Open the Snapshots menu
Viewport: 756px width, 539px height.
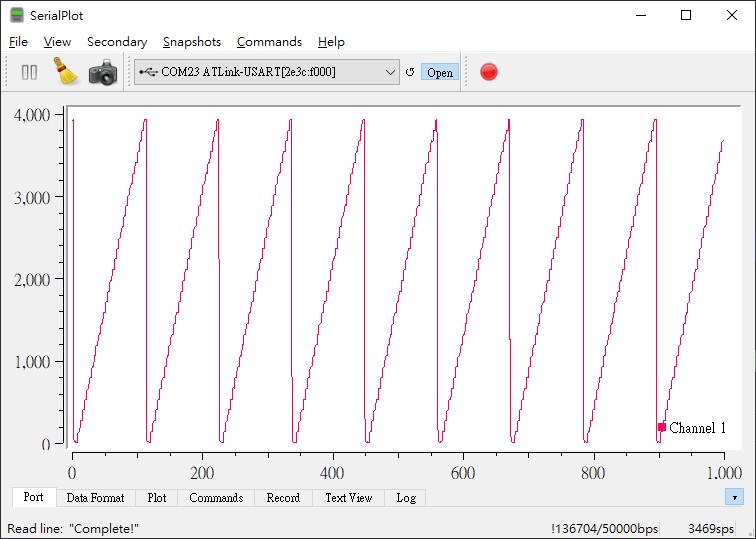coord(192,42)
